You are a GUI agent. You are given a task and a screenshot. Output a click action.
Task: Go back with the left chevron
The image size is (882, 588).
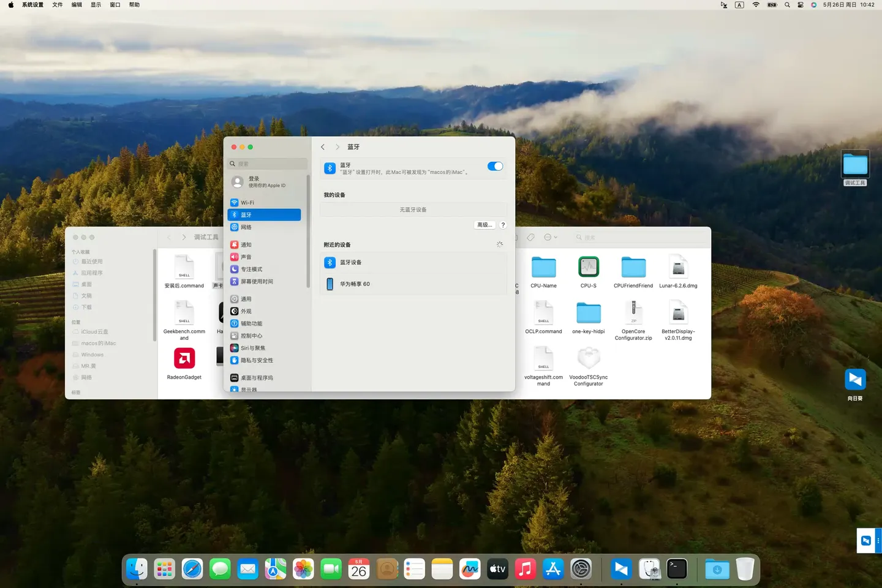coord(323,147)
